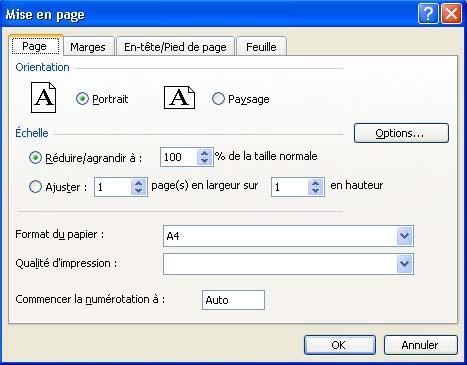
Task: Click the Options... button
Action: pos(401,133)
